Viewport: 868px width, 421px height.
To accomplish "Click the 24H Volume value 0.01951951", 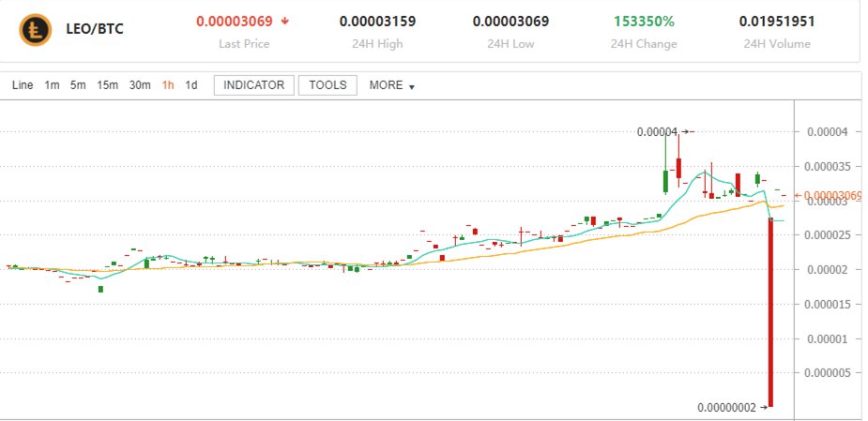I will tap(777, 22).
